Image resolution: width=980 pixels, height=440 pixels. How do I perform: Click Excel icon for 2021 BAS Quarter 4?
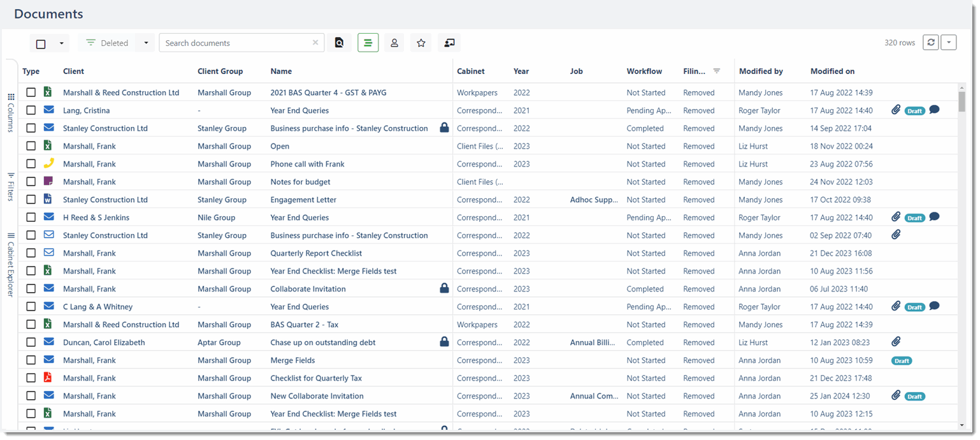[48, 92]
